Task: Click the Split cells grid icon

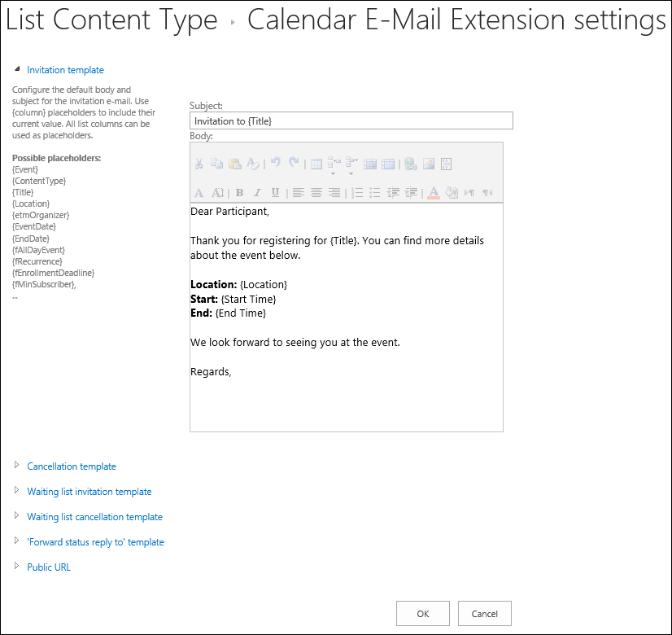Action: [x=370, y=164]
